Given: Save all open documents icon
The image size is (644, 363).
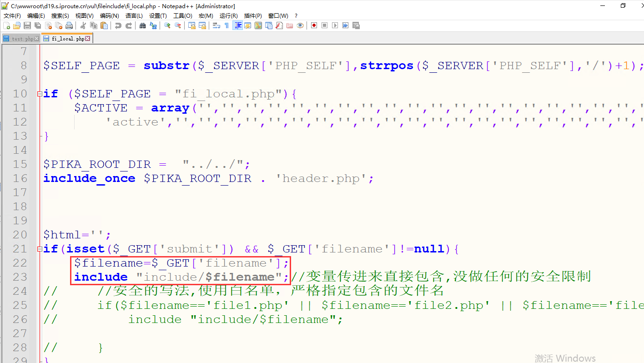Looking at the screenshot, I should [38, 25].
